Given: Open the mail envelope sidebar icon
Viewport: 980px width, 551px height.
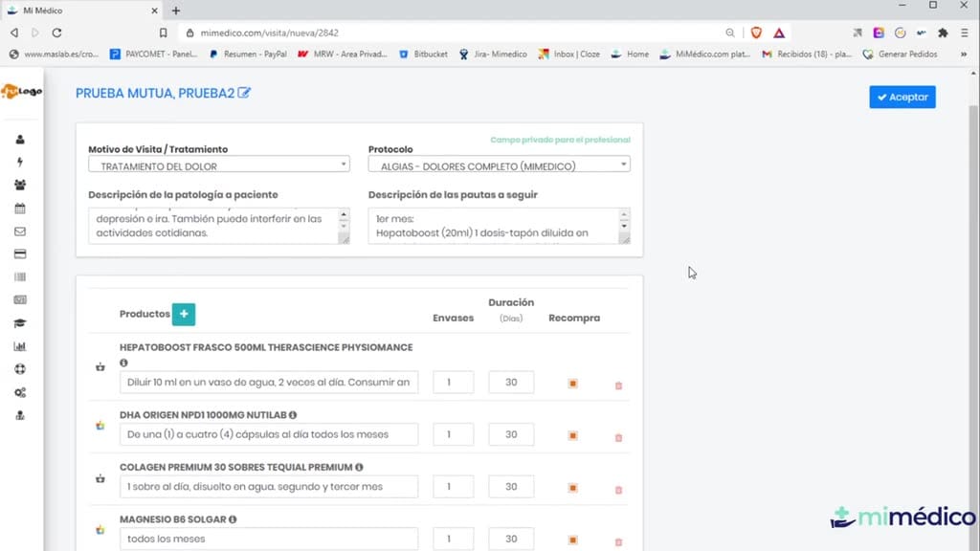Looking at the screenshot, I should 20,231.
